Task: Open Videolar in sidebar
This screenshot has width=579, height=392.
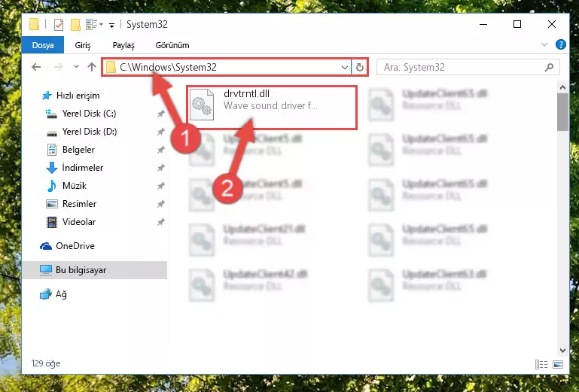Action: (78, 222)
